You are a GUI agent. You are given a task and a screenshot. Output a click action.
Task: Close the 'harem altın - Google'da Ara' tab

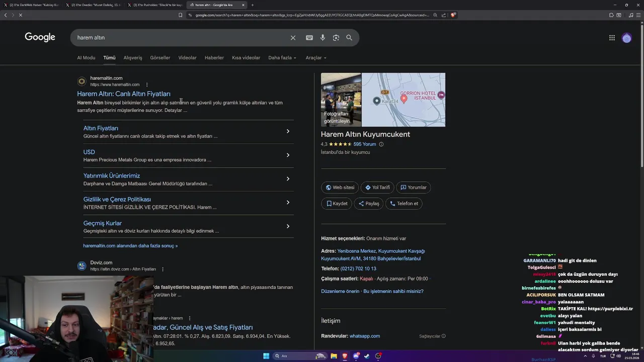tap(243, 5)
